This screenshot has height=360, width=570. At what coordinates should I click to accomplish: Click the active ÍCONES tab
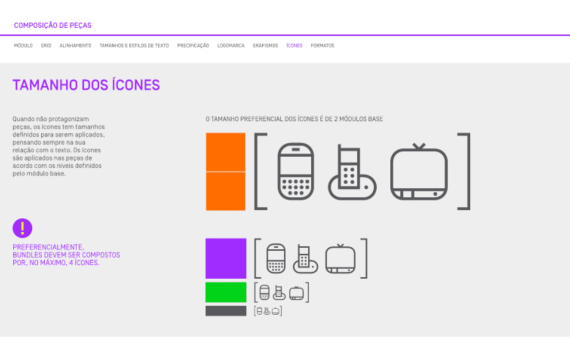tap(294, 45)
